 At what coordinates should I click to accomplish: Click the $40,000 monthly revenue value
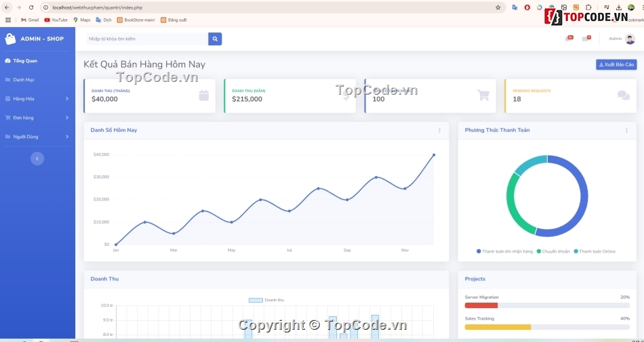pos(104,100)
